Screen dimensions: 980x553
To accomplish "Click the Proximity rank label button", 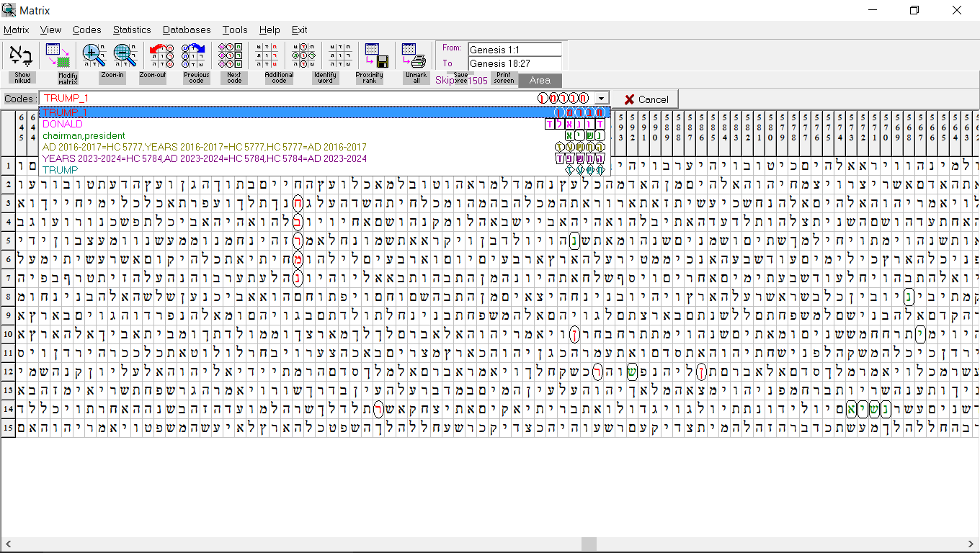I will point(370,78).
